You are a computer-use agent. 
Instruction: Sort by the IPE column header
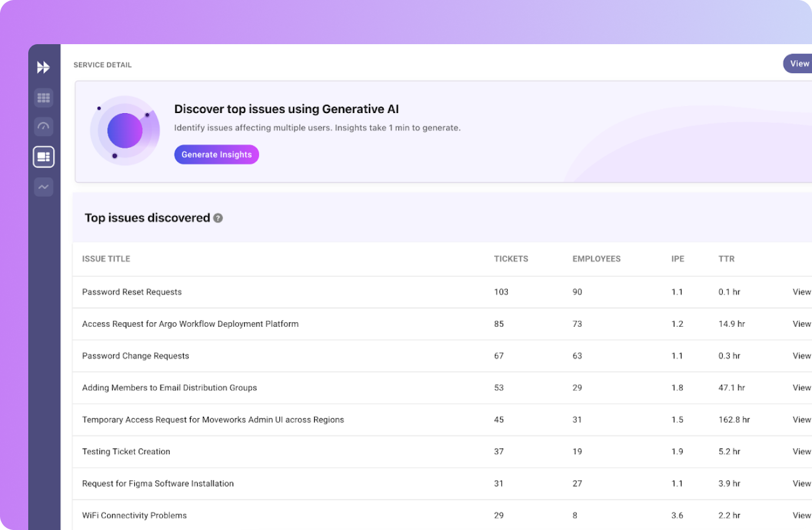[677, 259]
